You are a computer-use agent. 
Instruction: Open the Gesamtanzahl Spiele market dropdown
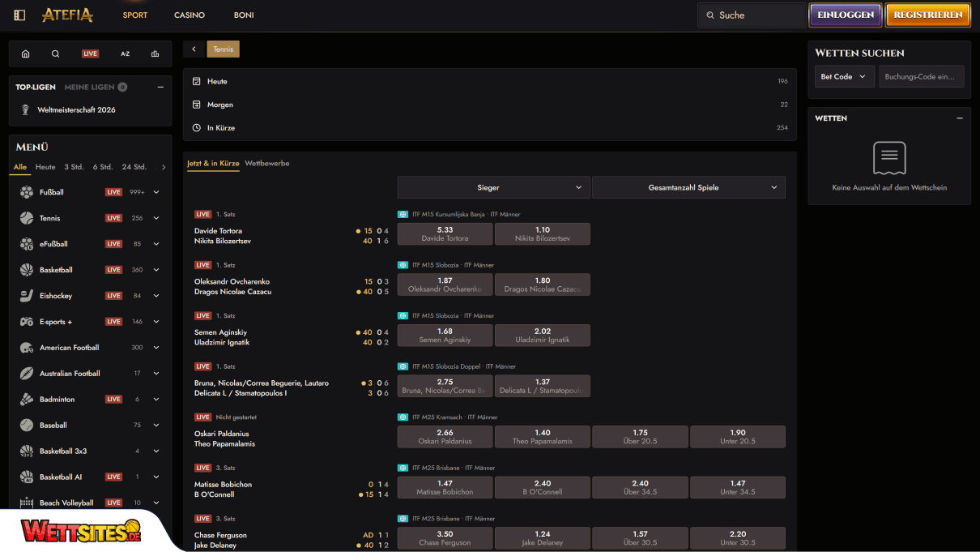pos(688,187)
